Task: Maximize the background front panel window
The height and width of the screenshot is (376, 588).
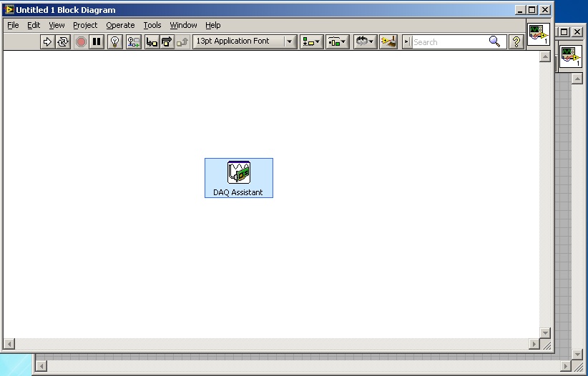Action: 564,32
